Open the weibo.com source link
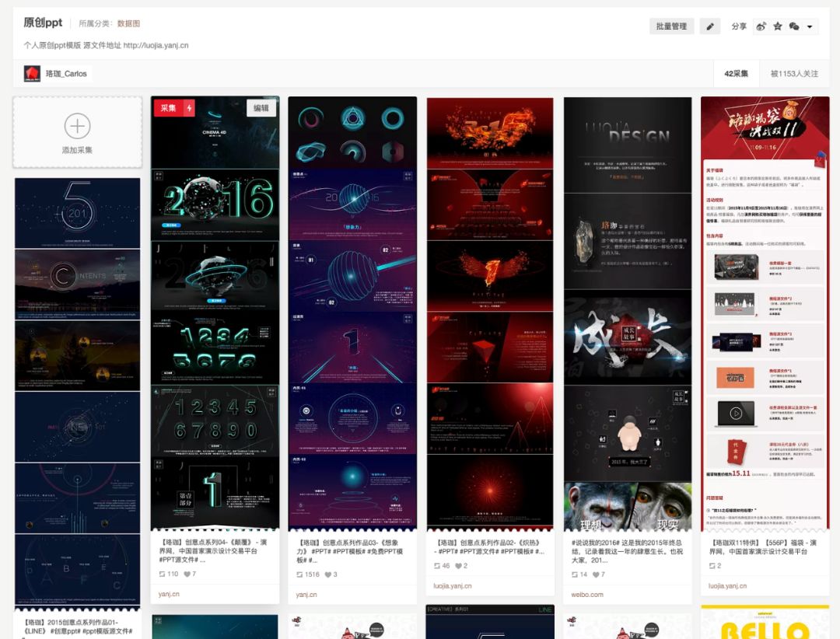This screenshot has width=840, height=639. 587,595
